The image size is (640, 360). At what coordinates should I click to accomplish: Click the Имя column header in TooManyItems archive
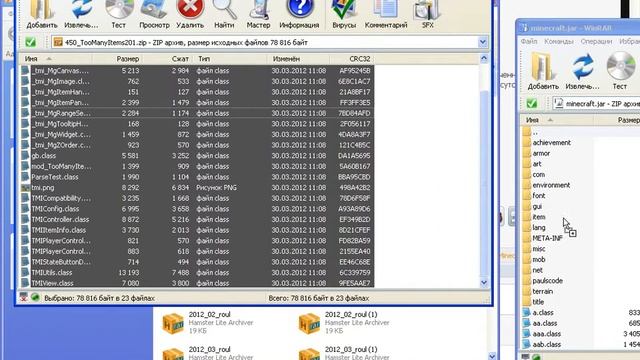[56, 59]
